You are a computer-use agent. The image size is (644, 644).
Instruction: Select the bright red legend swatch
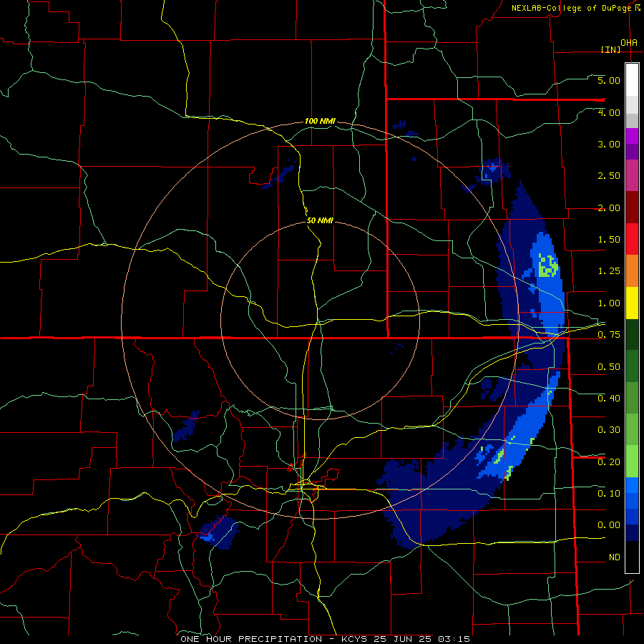click(632, 239)
